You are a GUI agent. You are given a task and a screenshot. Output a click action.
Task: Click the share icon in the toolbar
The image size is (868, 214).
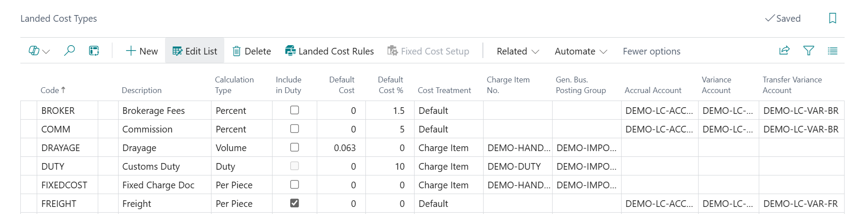784,51
